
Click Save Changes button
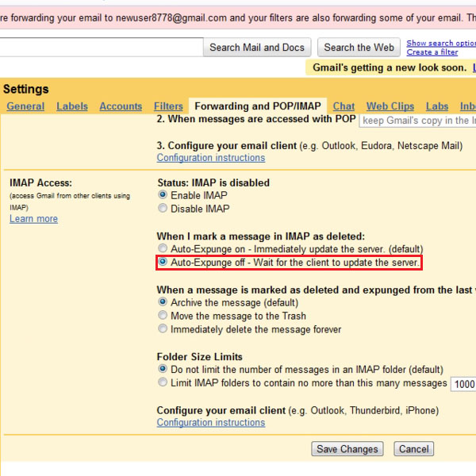[x=347, y=449]
